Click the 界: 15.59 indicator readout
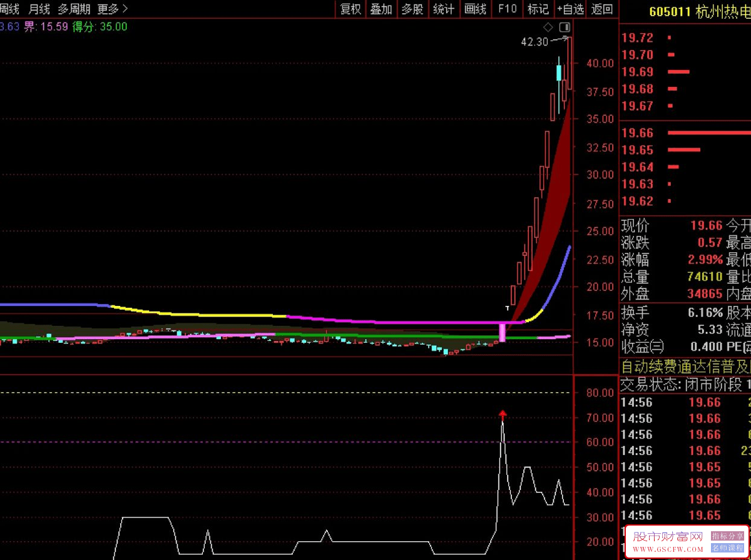Viewport: 751px width, 560px height. [x=46, y=26]
